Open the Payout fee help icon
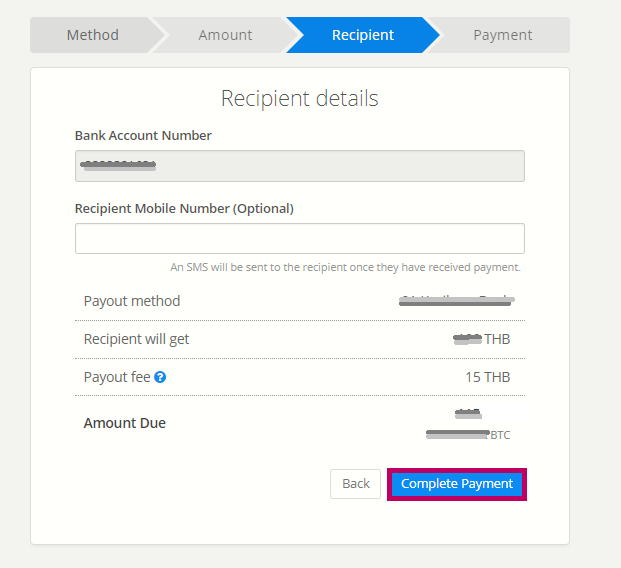This screenshot has height=568, width=621. click(160, 377)
